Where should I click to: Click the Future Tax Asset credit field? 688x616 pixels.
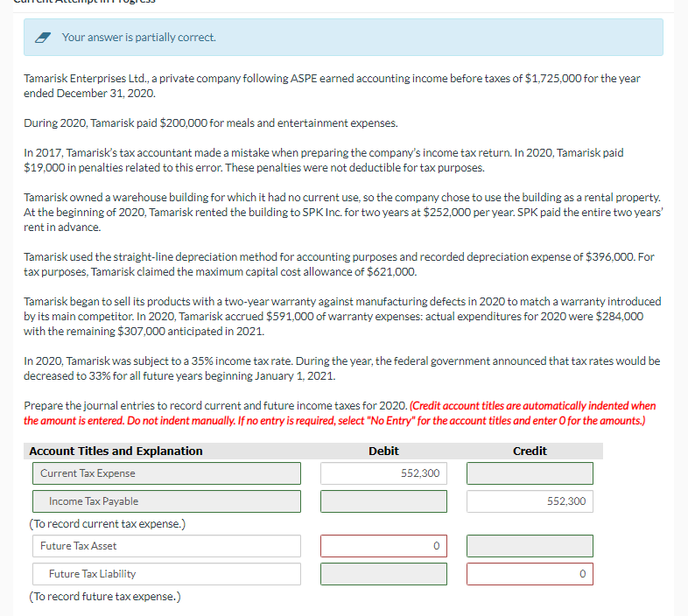pos(530,546)
